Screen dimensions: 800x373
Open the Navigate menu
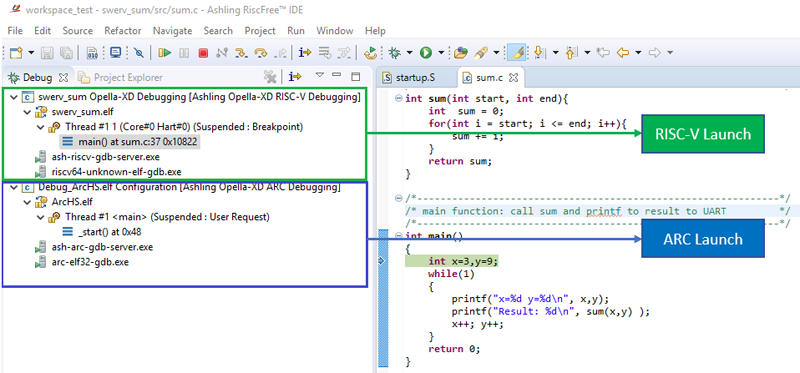[172, 31]
